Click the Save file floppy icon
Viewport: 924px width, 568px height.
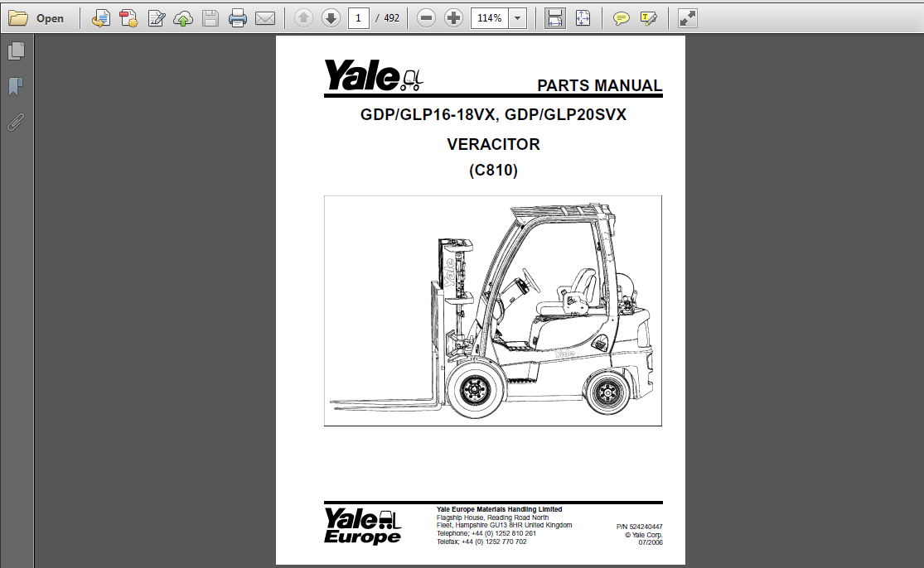click(x=210, y=19)
